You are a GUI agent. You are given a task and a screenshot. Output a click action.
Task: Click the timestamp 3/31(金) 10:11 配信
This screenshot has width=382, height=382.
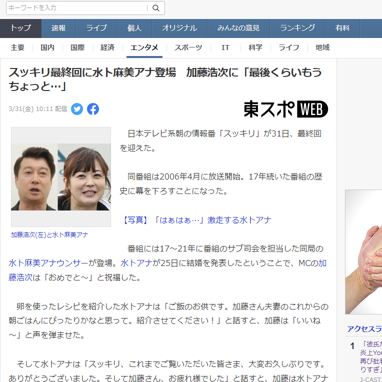(38, 109)
